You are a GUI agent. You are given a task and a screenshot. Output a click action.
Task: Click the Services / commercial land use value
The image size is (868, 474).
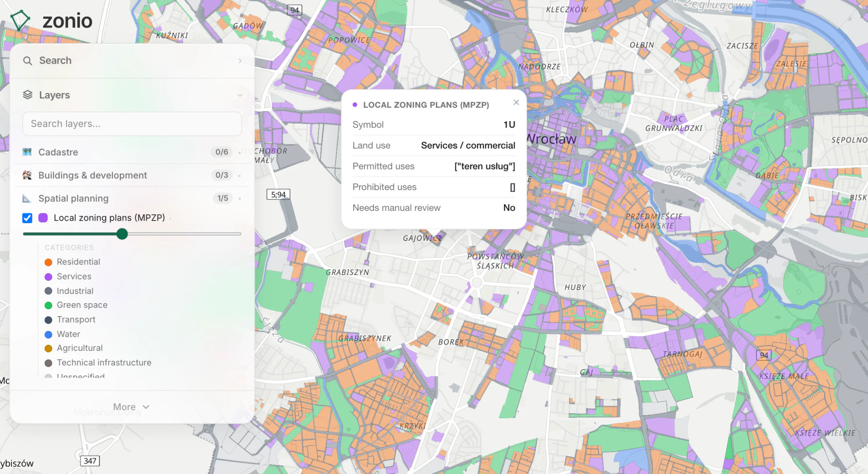468,145
